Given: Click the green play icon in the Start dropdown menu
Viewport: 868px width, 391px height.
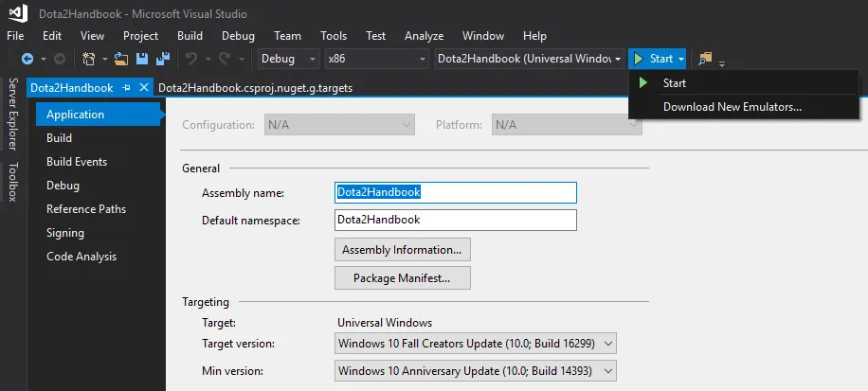Looking at the screenshot, I should click(x=643, y=83).
